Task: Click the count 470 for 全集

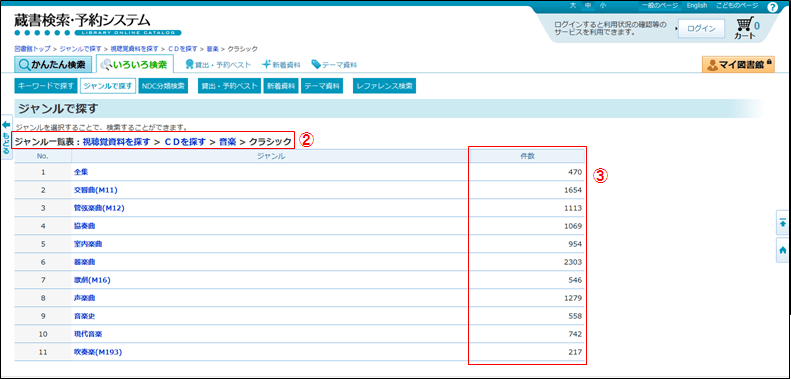Action: (576, 172)
